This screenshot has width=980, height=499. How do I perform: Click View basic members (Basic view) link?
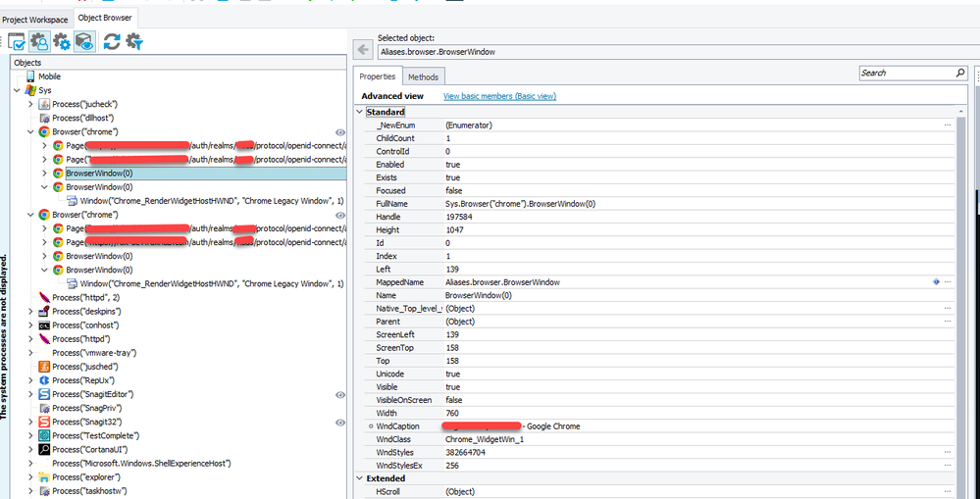(x=499, y=96)
